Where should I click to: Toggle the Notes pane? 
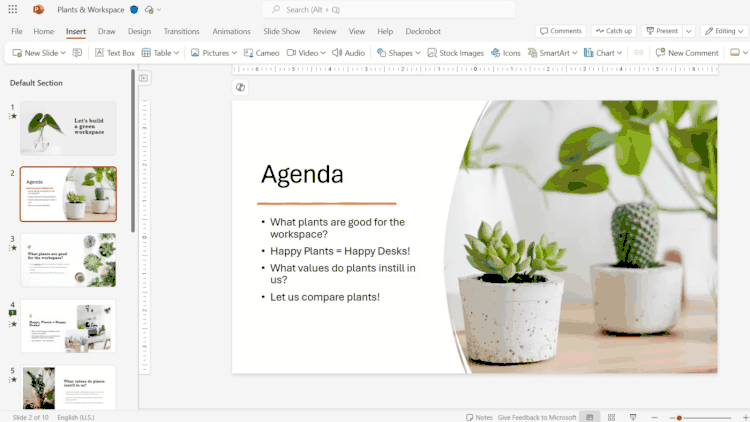[479, 416]
